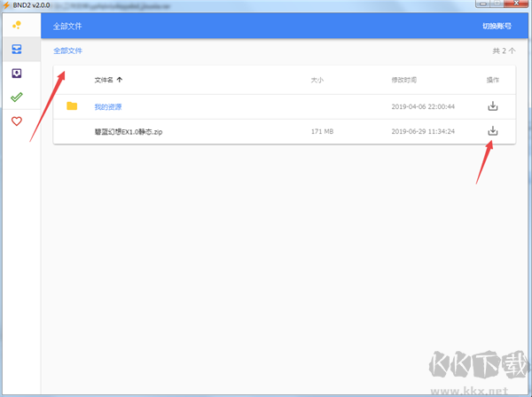Viewport: 532px width, 397px height.
Task: Download the 我的资源 folder
Action: click(493, 106)
